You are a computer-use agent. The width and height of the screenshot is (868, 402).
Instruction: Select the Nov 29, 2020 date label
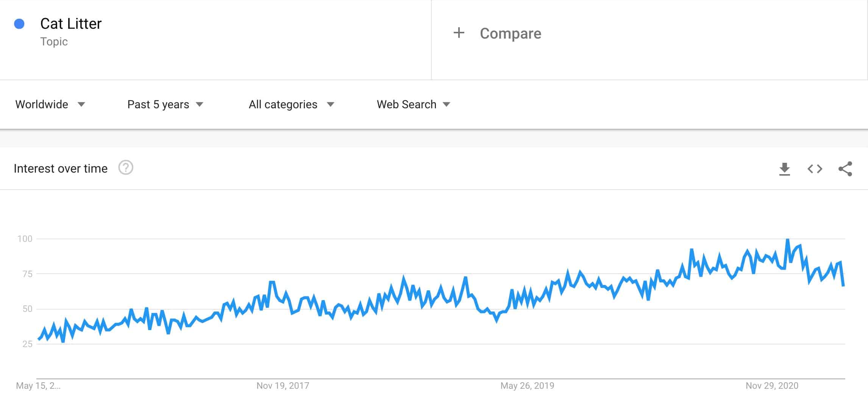tap(772, 386)
